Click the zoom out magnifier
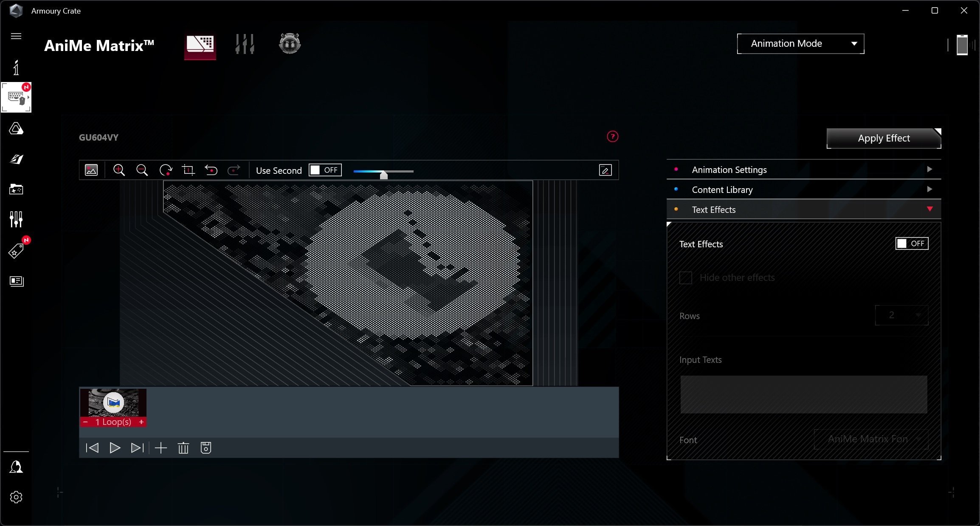 142,170
